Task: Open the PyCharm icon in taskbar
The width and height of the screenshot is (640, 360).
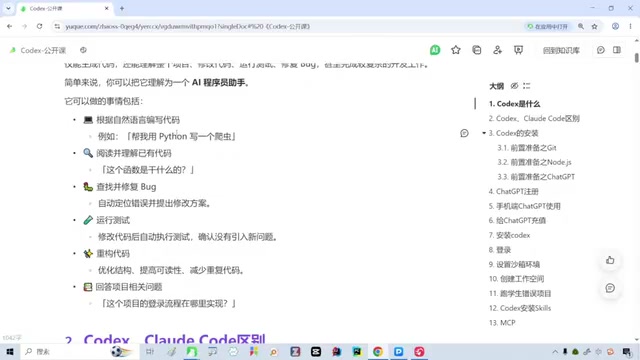Action: [357, 351]
